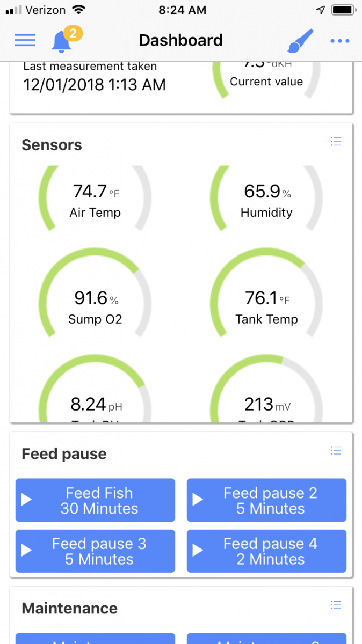The image size is (362, 644).
Task: Open the hamburger navigation menu
Action: tap(25, 40)
